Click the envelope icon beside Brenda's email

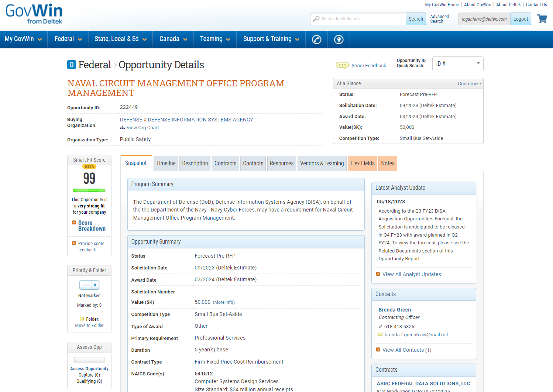coord(380,335)
